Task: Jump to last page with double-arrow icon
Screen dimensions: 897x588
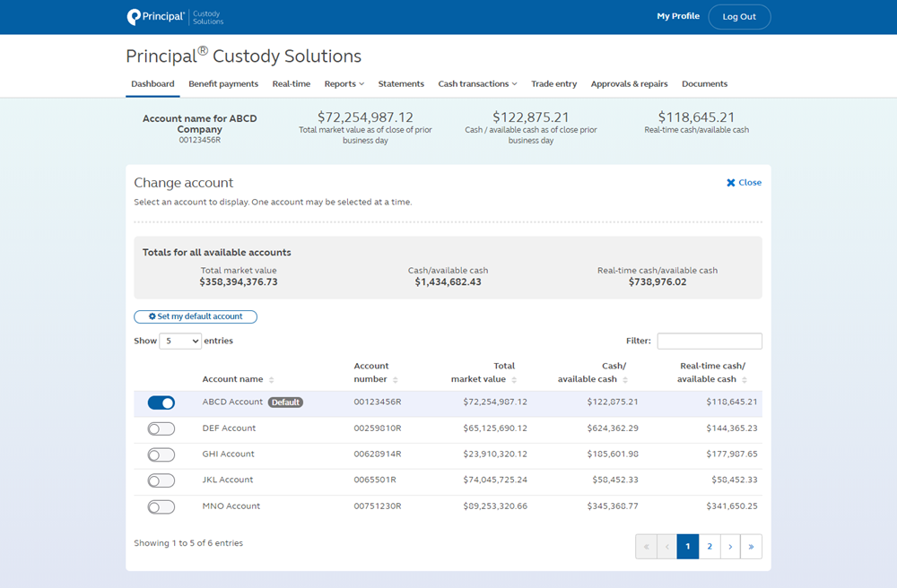Action: pyautogui.click(x=751, y=546)
